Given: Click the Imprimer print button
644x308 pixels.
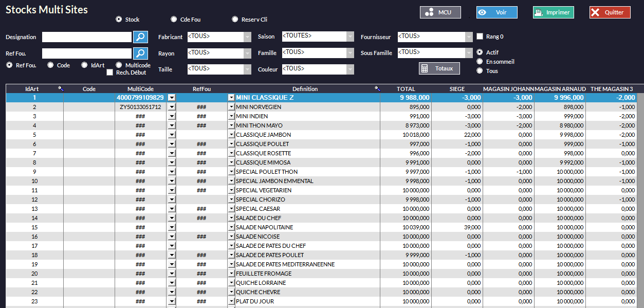Looking at the screenshot, I should coord(553,12).
